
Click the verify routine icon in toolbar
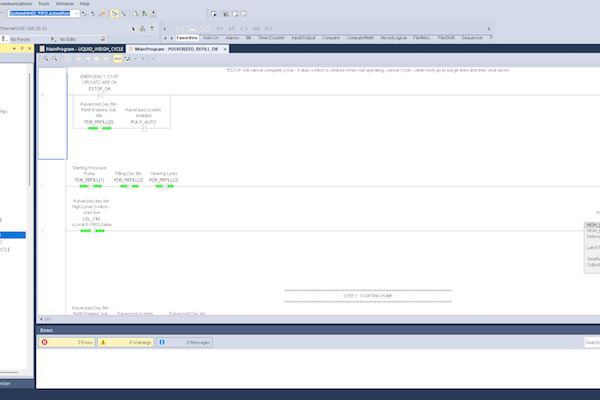136,14
